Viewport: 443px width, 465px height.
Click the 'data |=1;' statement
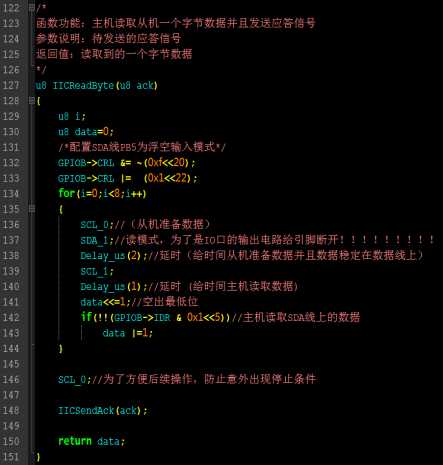click(x=128, y=333)
